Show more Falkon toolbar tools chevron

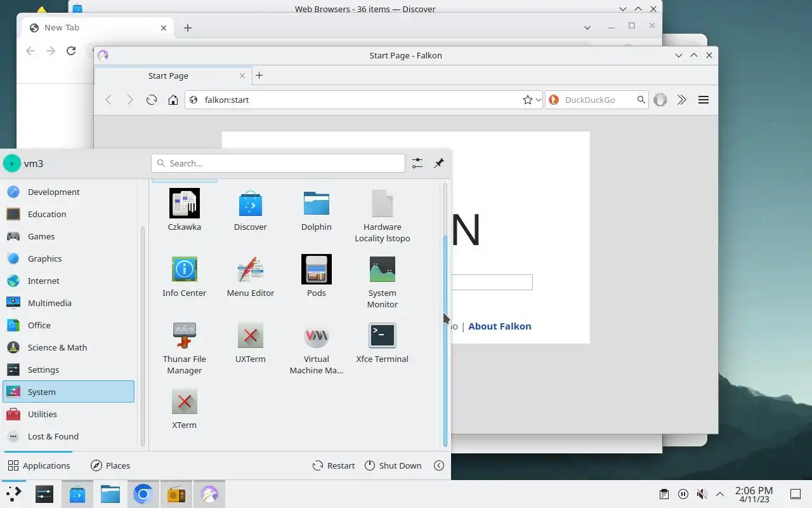(681, 100)
